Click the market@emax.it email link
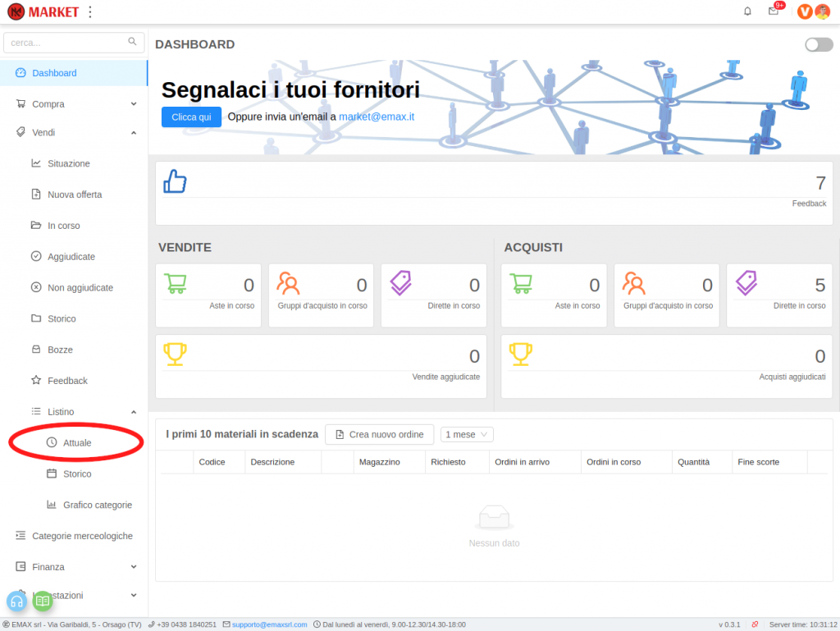 377,117
